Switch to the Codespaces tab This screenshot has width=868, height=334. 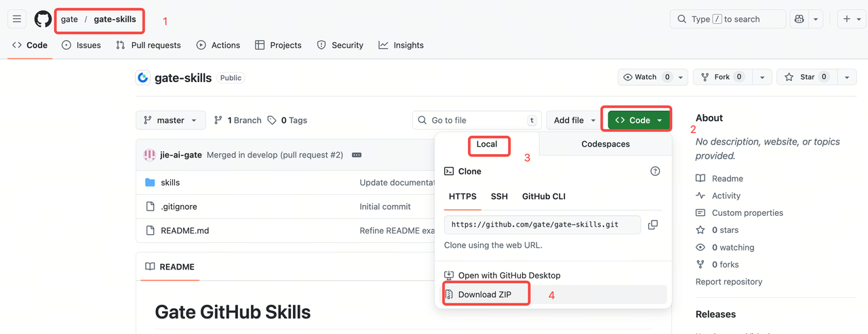(605, 145)
